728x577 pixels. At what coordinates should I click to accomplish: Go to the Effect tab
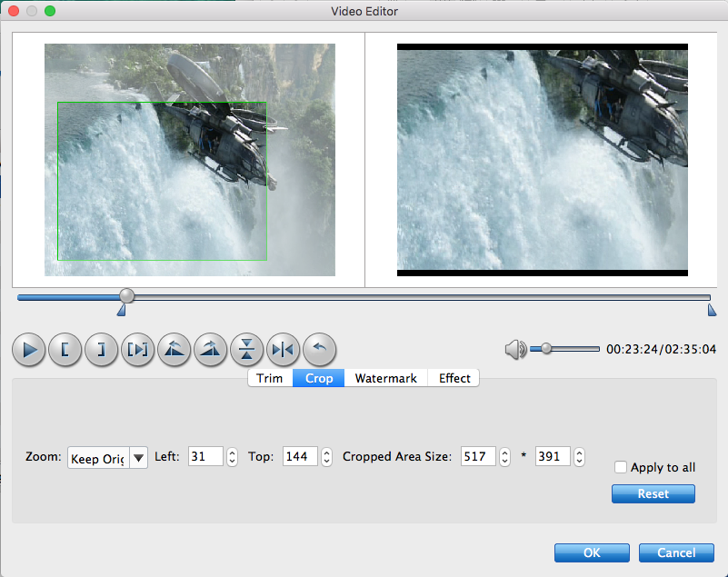click(454, 378)
